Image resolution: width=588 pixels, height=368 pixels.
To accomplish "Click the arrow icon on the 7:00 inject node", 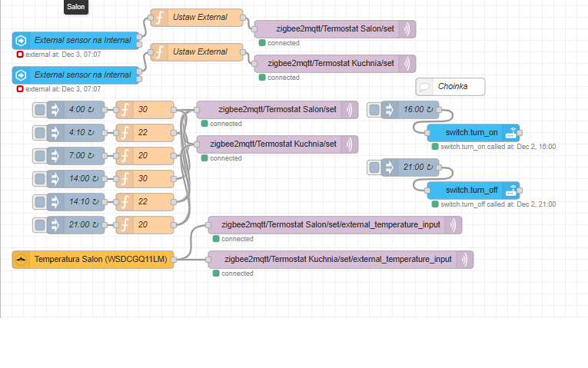I will click(x=55, y=156).
